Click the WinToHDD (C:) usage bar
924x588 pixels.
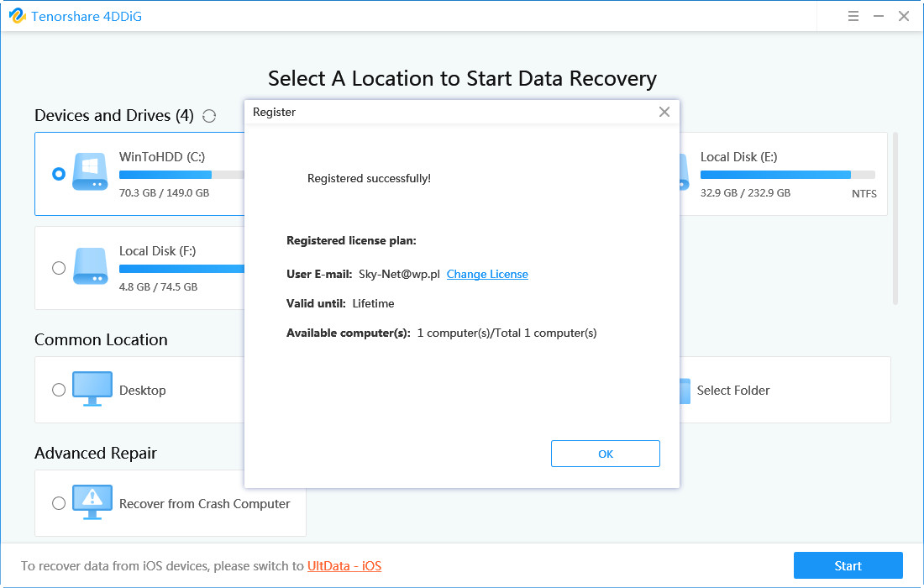[181, 175]
